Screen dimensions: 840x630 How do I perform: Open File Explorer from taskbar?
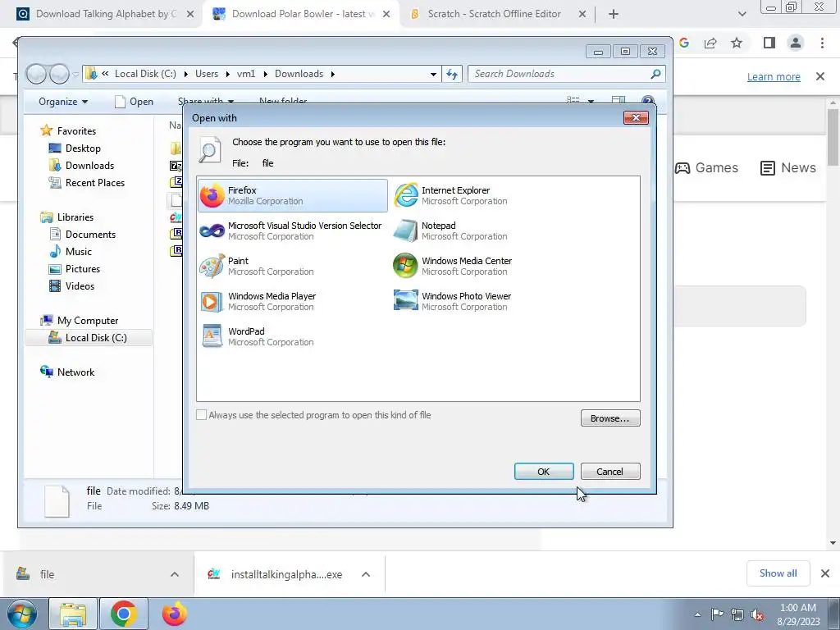click(x=73, y=614)
